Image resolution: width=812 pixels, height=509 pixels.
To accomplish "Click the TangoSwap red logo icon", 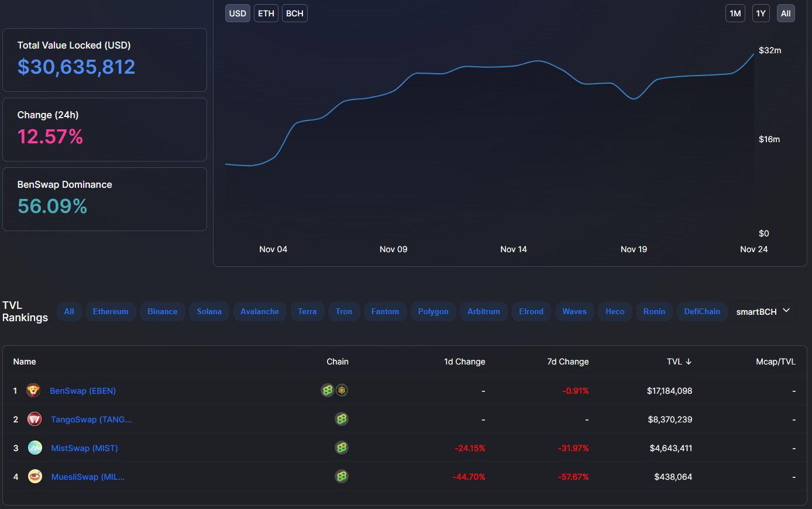I will pos(35,419).
